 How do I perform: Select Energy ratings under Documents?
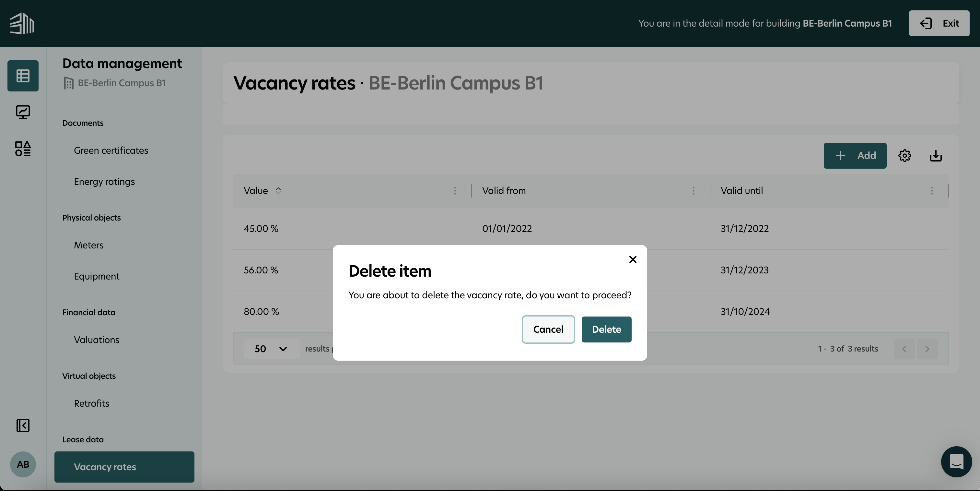104,182
